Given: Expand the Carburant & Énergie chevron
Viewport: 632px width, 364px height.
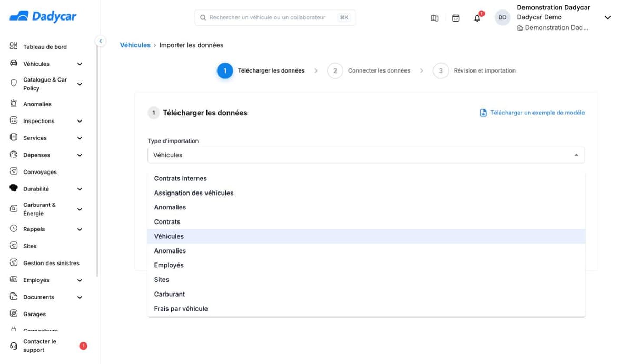Looking at the screenshot, I should point(80,209).
